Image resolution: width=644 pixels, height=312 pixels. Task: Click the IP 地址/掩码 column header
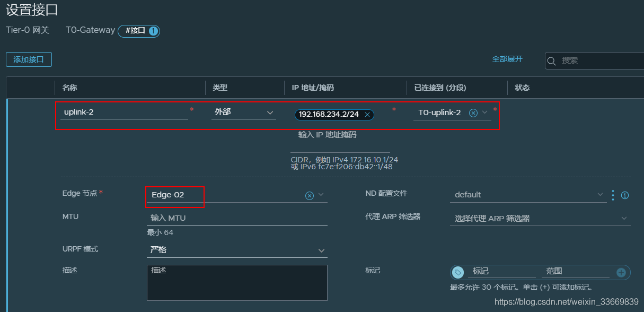[x=313, y=88]
